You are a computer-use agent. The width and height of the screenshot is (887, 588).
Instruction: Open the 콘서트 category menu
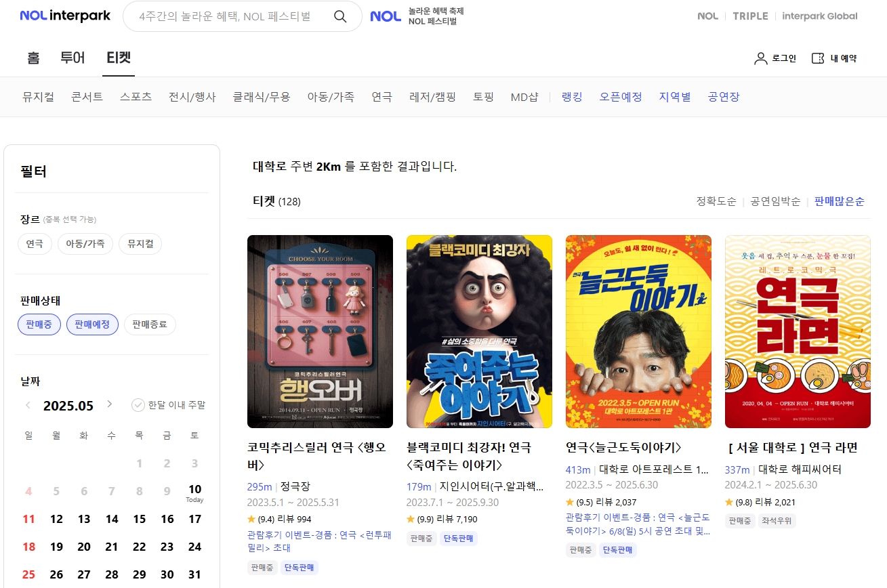tap(87, 97)
